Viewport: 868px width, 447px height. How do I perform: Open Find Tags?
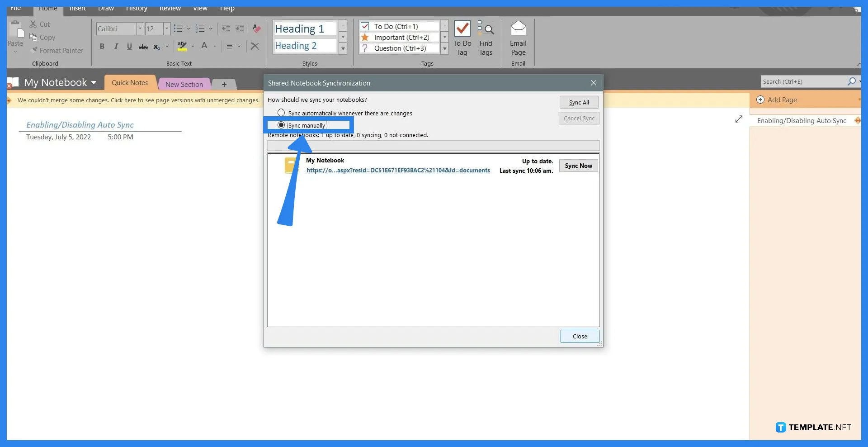486,38
